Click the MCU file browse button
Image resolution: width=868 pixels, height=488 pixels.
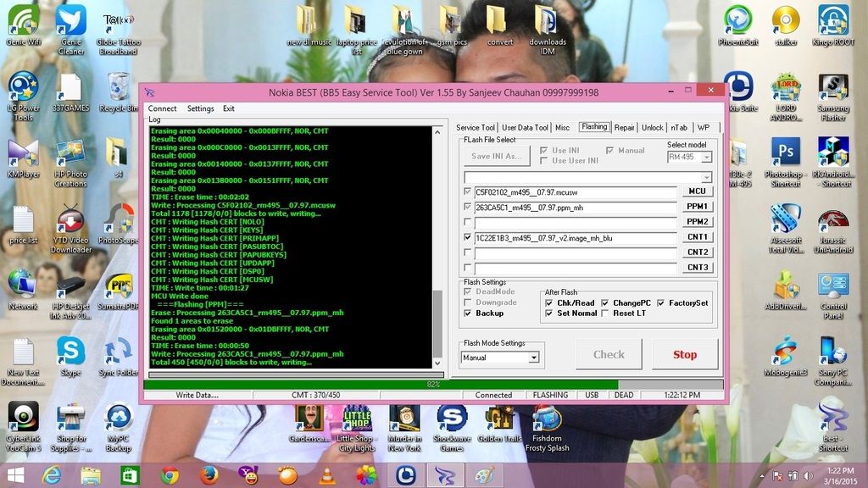pos(697,191)
